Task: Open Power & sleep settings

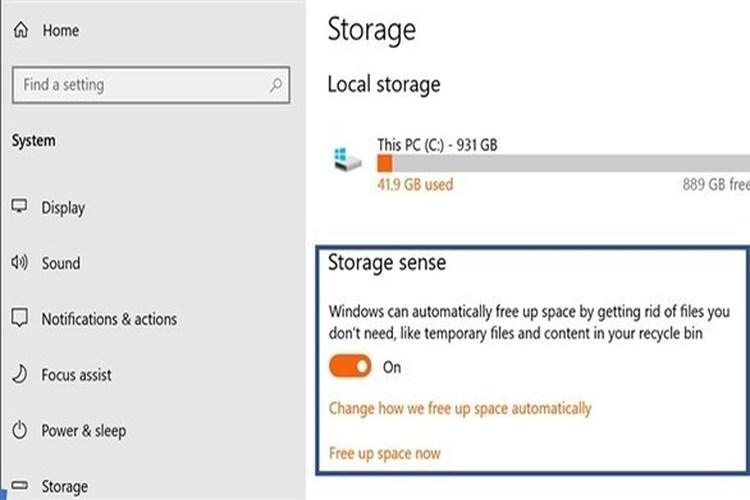Action: (84, 431)
